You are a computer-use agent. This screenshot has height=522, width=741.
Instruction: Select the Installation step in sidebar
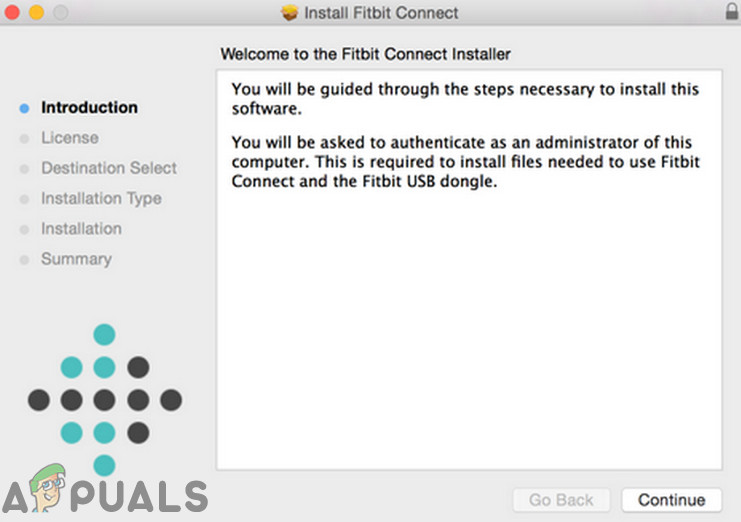[81, 228]
